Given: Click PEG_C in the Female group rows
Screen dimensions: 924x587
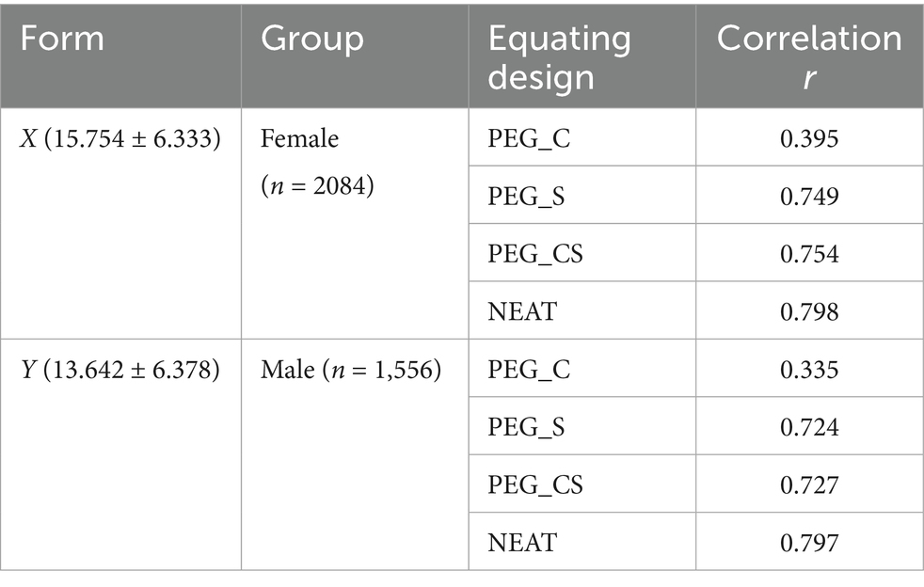Looking at the screenshot, I should click(529, 139).
